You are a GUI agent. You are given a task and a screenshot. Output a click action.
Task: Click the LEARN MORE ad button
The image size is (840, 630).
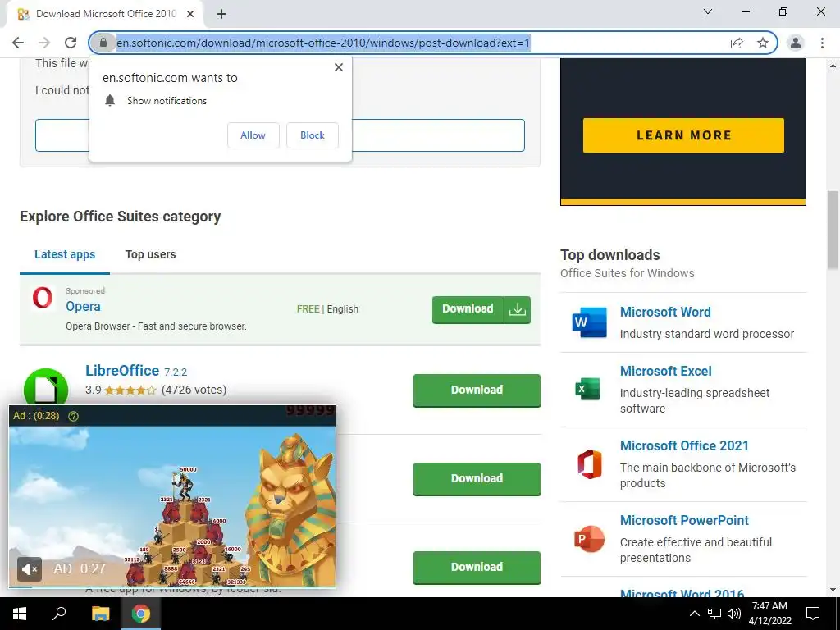[x=683, y=135]
